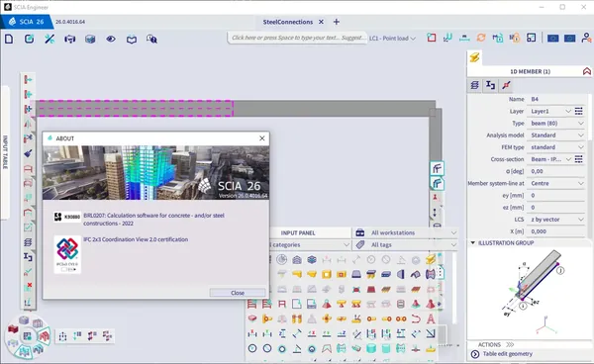Select the yellow beam tab in properties panel
The image size is (594, 364).
pyautogui.click(x=474, y=57)
